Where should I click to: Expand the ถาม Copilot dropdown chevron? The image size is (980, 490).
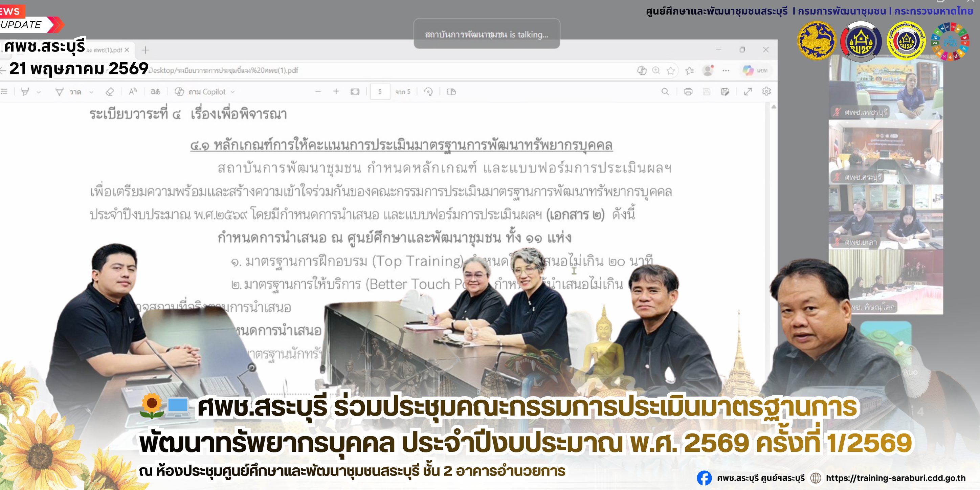pyautogui.click(x=233, y=92)
